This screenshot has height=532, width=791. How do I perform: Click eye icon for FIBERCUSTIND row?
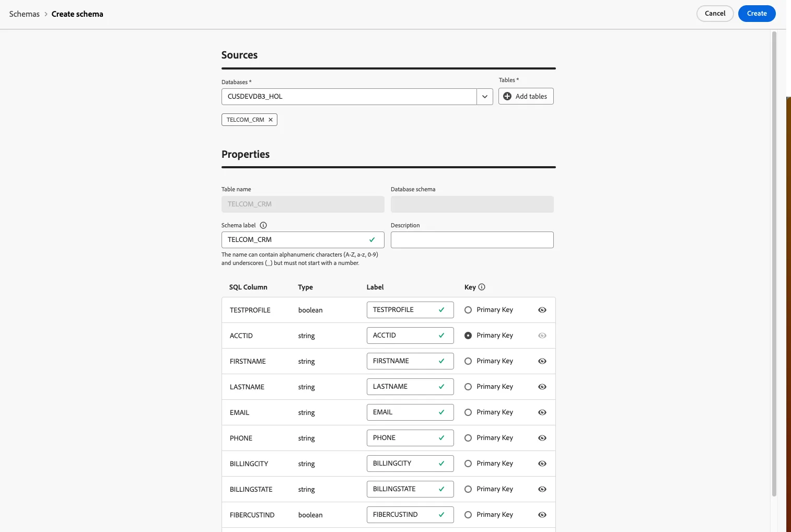542,515
